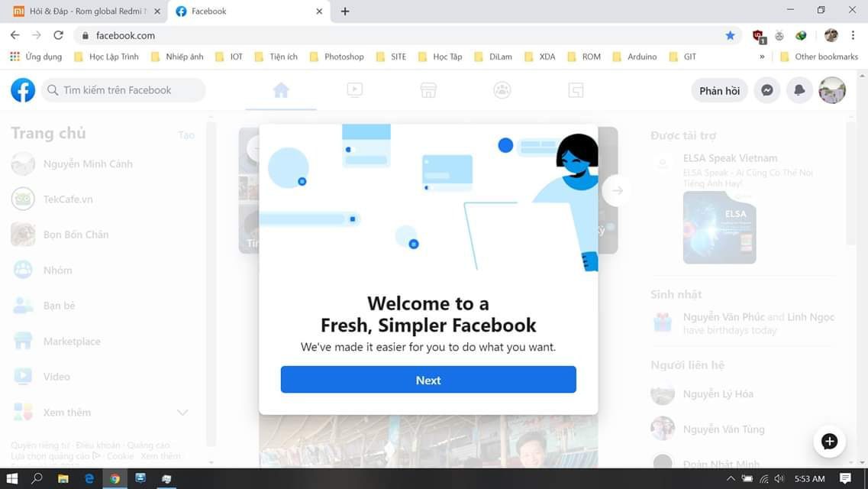The height and width of the screenshot is (489, 868).
Task: Open the Chrome profile avatar
Action: [831, 35]
